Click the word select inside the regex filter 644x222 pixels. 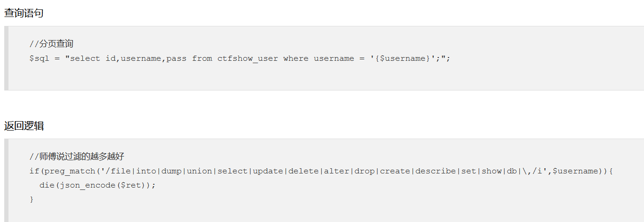click(x=232, y=171)
